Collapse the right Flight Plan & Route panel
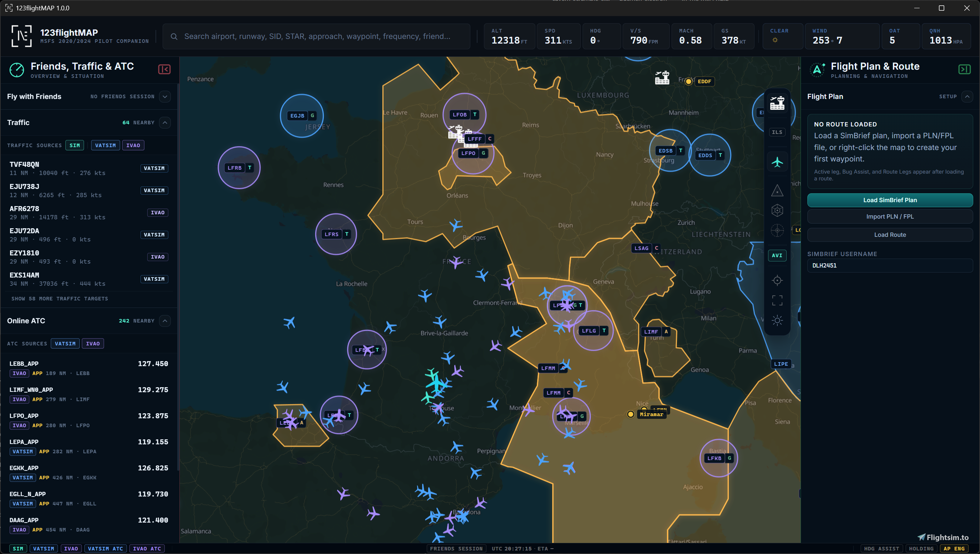This screenshot has width=980, height=554. [x=964, y=69]
